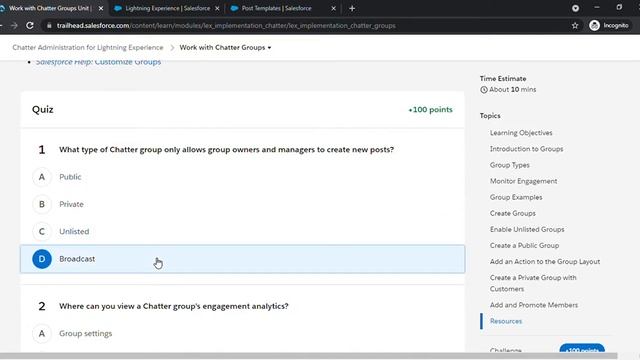Open the Incognito profile indicator
640x360 pixels.
pos(609,25)
